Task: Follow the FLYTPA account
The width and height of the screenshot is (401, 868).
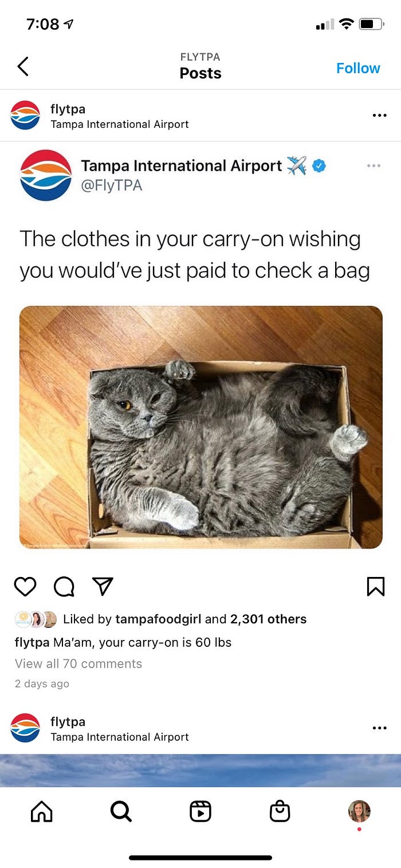Action: pos(358,68)
